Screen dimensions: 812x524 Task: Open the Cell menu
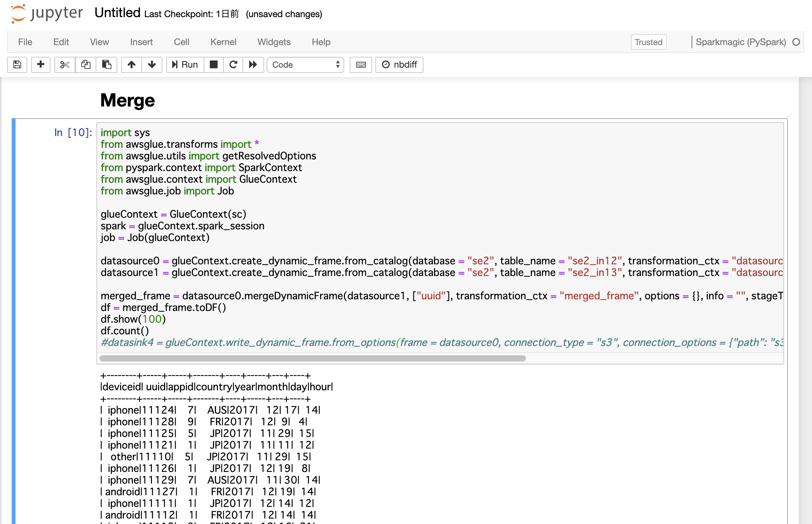[181, 42]
